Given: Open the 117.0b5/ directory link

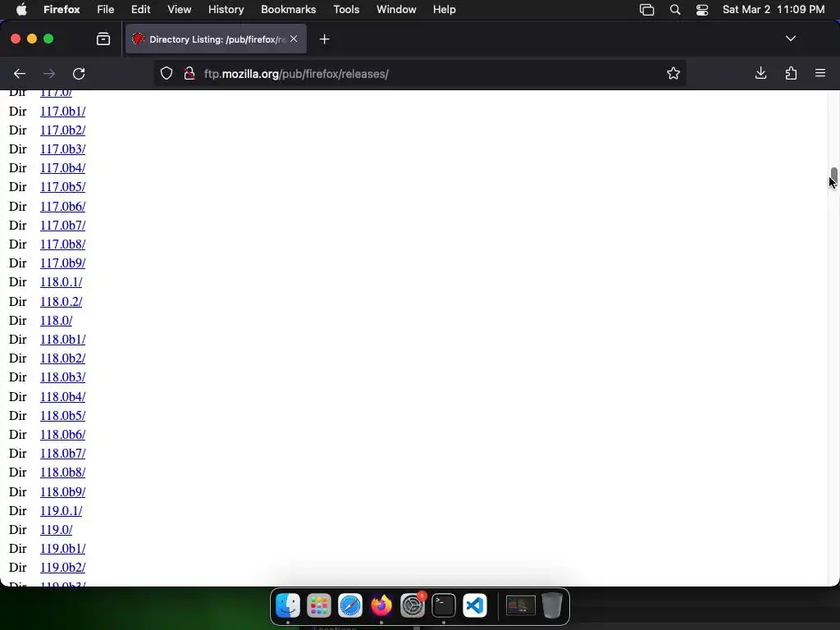Looking at the screenshot, I should tap(62, 186).
